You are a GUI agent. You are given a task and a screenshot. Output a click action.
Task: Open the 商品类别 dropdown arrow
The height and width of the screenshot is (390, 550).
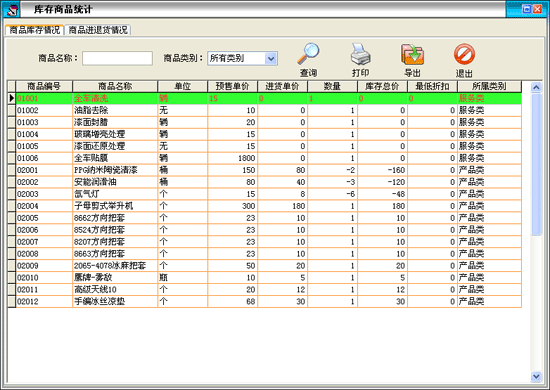pos(271,59)
